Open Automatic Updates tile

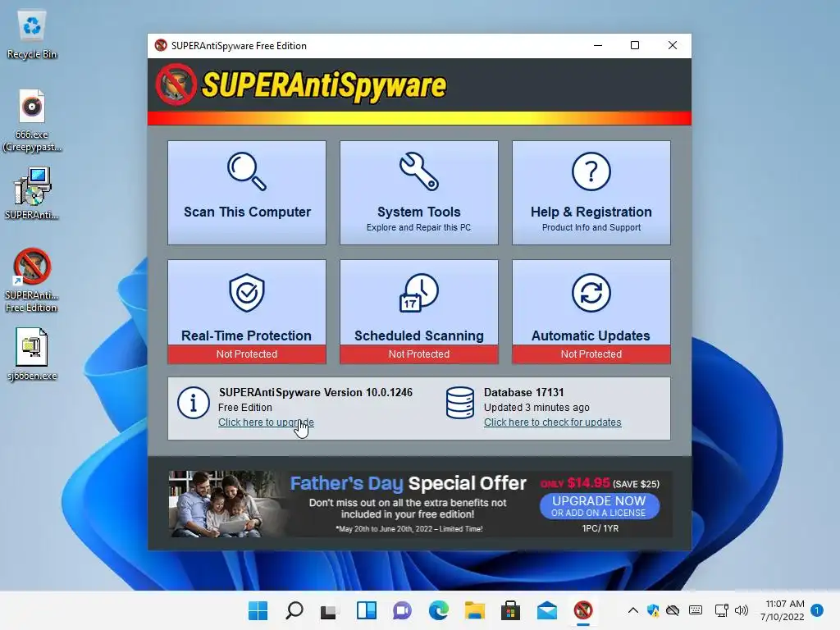pos(591,312)
